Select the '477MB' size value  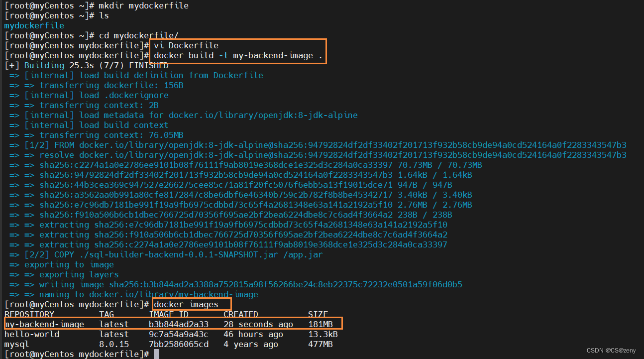click(321, 344)
